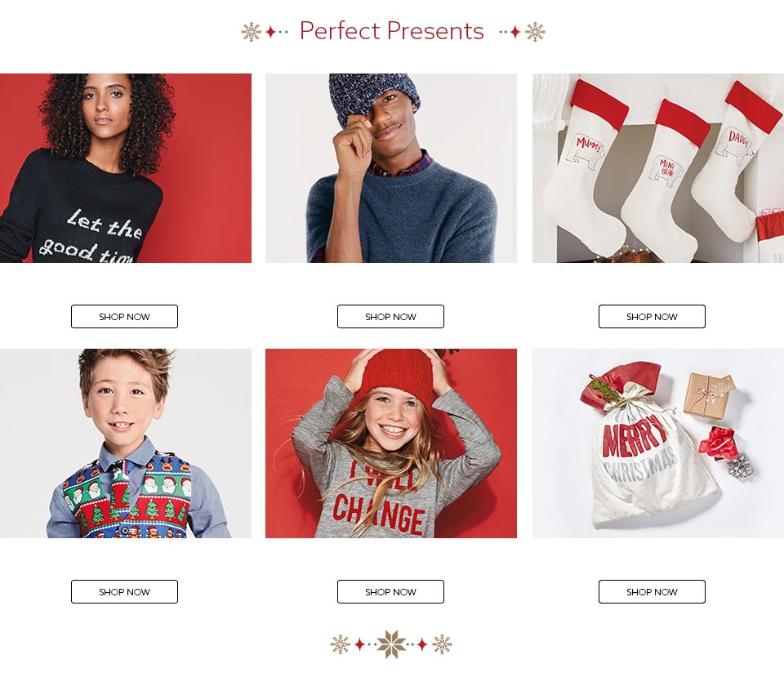Click the large gold star at page bottom

391,644
